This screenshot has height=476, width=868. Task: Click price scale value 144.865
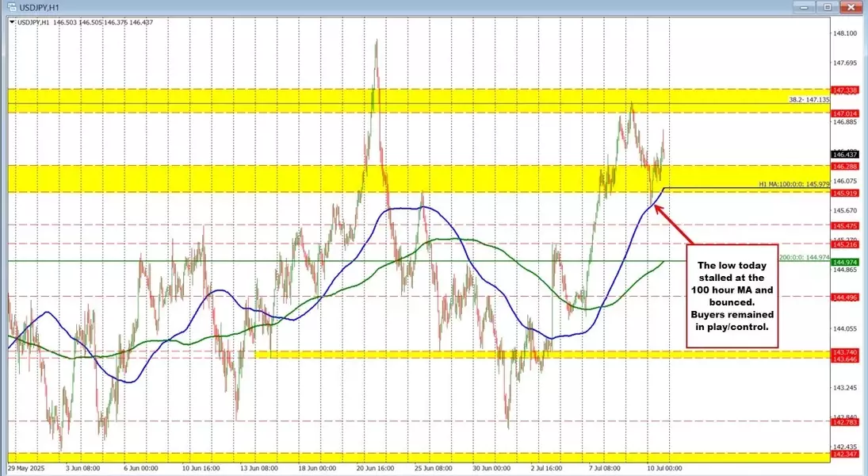click(x=845, y=270)
